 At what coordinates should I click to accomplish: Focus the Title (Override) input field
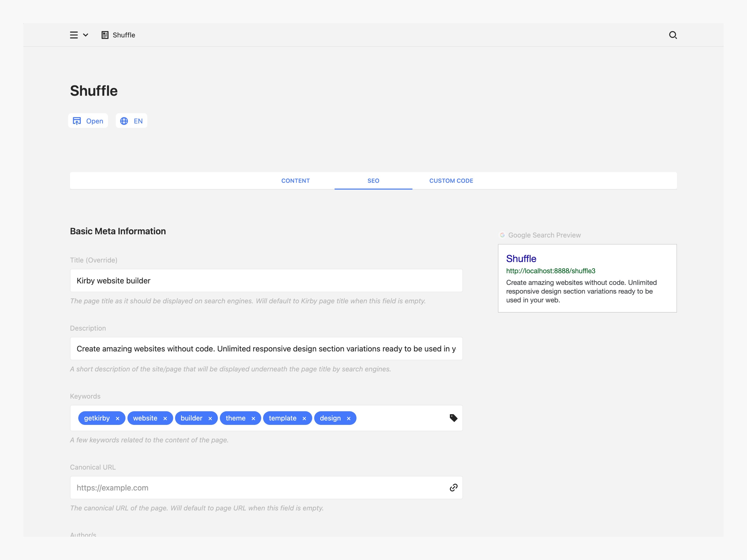[266, 280]
